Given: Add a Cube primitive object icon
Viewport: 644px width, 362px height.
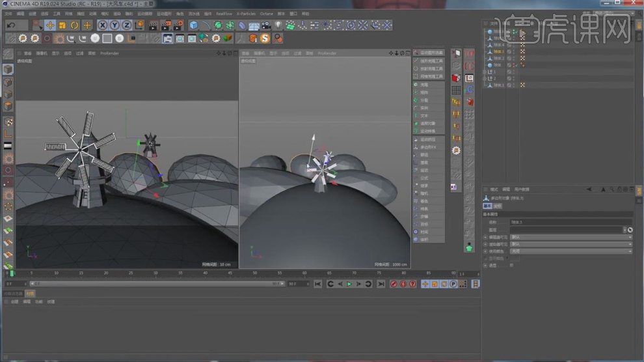Looking at the screenshot, I should click(x=194, y=25).
